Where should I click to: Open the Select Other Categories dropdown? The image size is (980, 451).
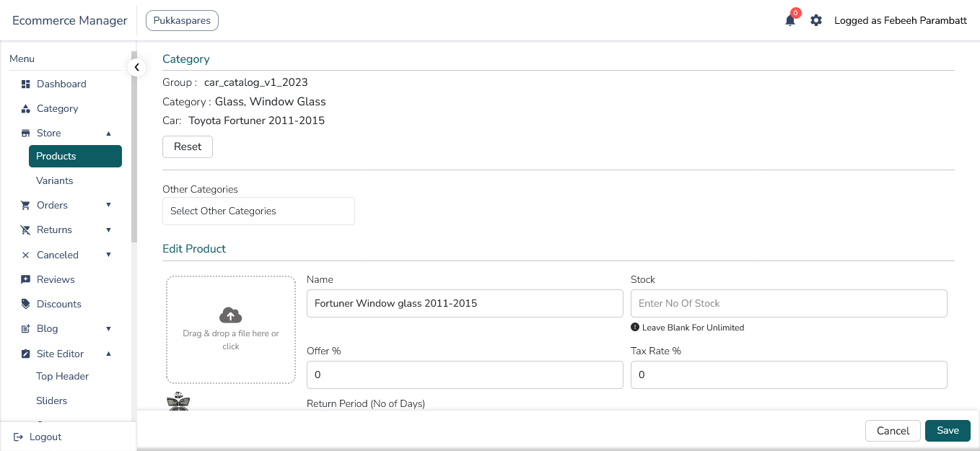[258, 211]
